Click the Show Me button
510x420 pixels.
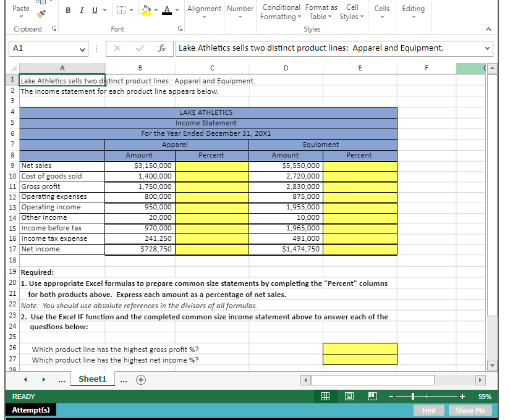(470, 410)
